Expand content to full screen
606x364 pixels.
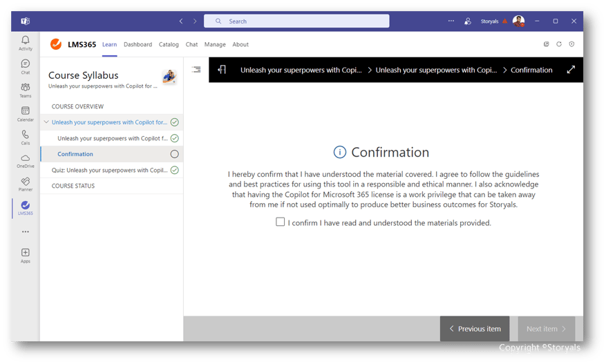[571, 70]
